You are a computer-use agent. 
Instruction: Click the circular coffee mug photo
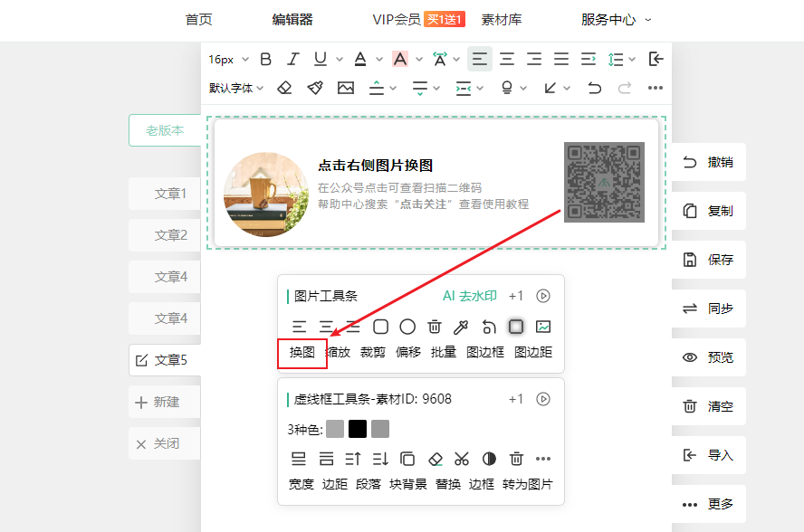(266, 195)
